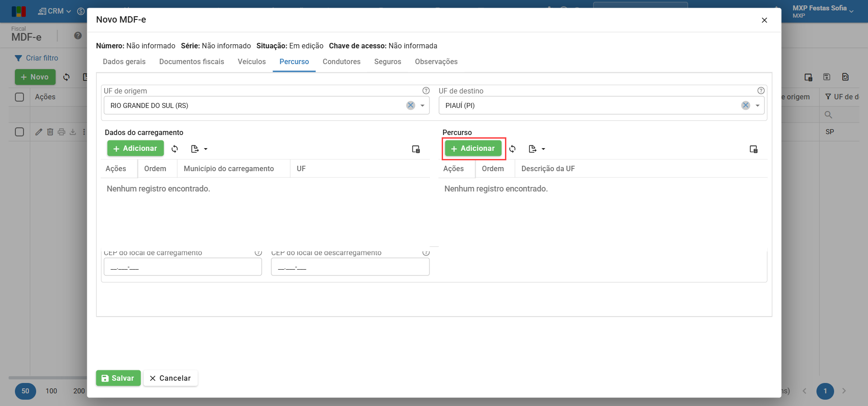Image resolution: width=868 pixels, height=406 pixels.
Task: Cancel the new MDF-e dialog
Action: pos(170,378)
